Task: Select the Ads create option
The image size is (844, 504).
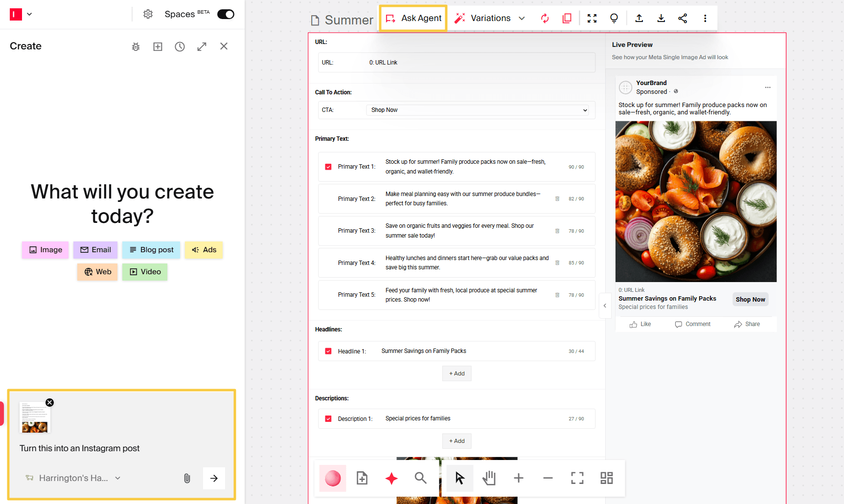Action: [204, 250]
